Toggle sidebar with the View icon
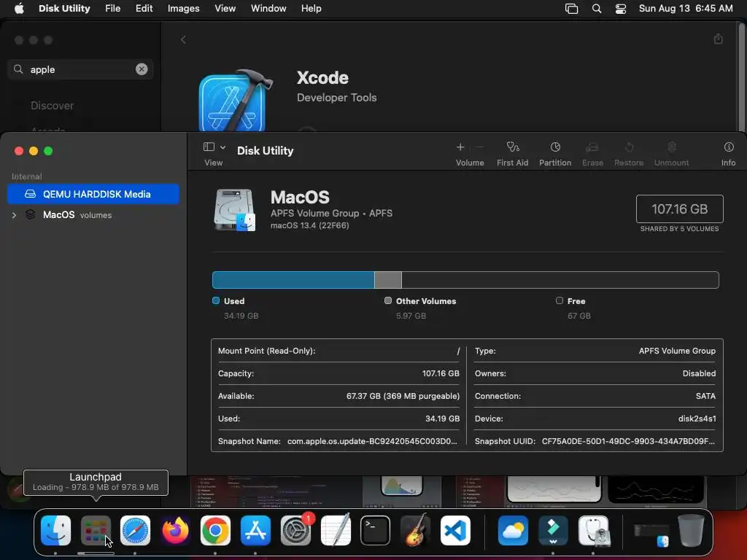This screenshot has width=747, height=560. click(x=209, y=147)
